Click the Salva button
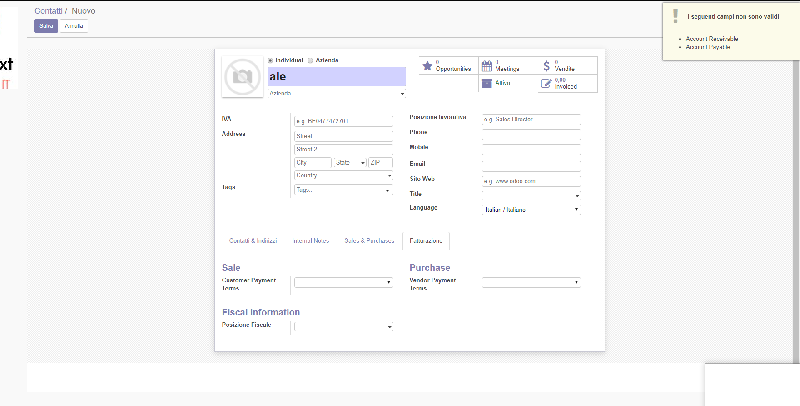 point(46,26)
